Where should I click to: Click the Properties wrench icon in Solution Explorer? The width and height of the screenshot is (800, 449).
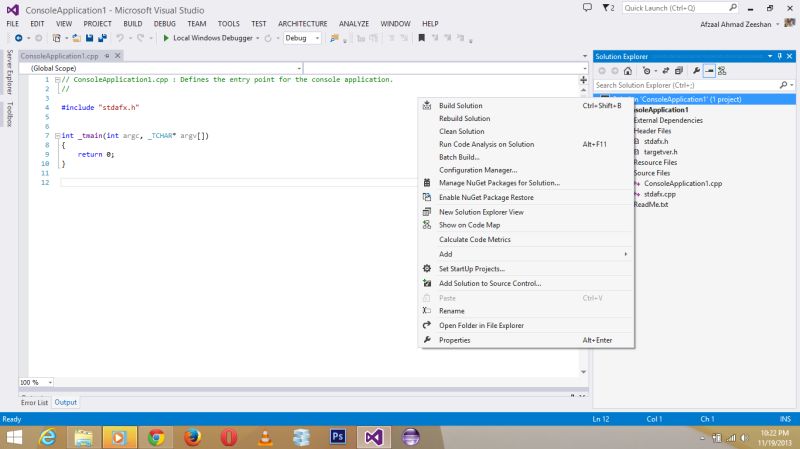pyautogui.click(x=696, y=71)
